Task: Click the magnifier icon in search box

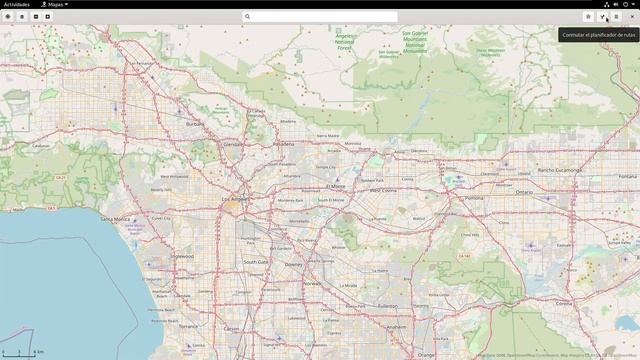Action: click(x=247, y=17)
